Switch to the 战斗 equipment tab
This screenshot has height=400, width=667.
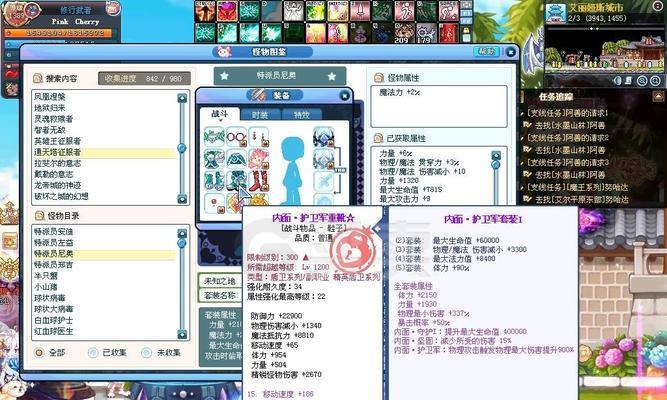pos(219,114)
